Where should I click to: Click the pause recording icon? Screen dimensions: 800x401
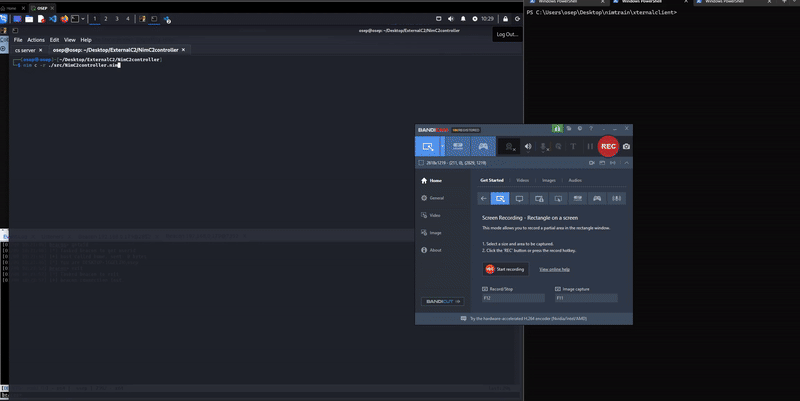pos(590,146)
